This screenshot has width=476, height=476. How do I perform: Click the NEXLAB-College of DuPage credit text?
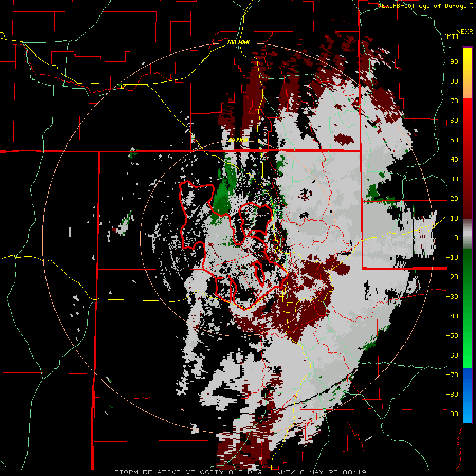[426, 6]
